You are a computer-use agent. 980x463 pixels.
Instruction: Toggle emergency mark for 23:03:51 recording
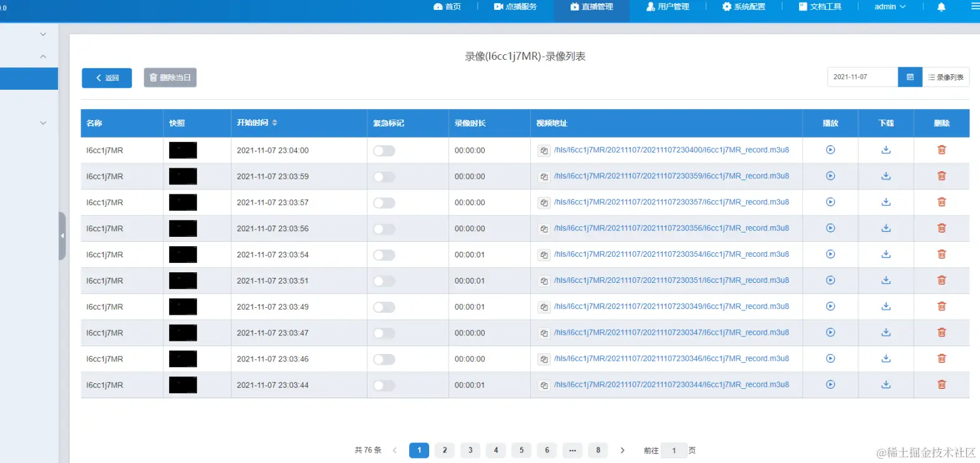pos(384,281)
